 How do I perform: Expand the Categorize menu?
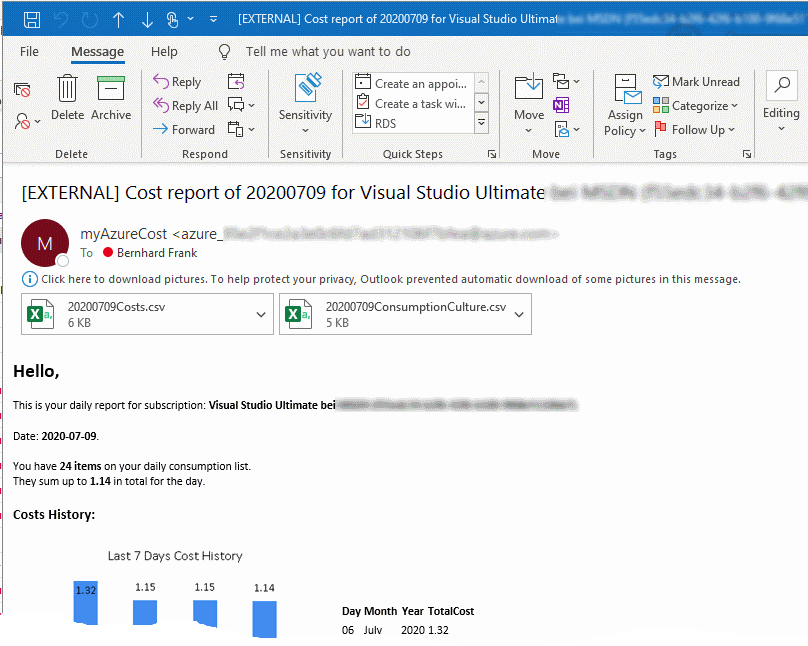(697, 106)
